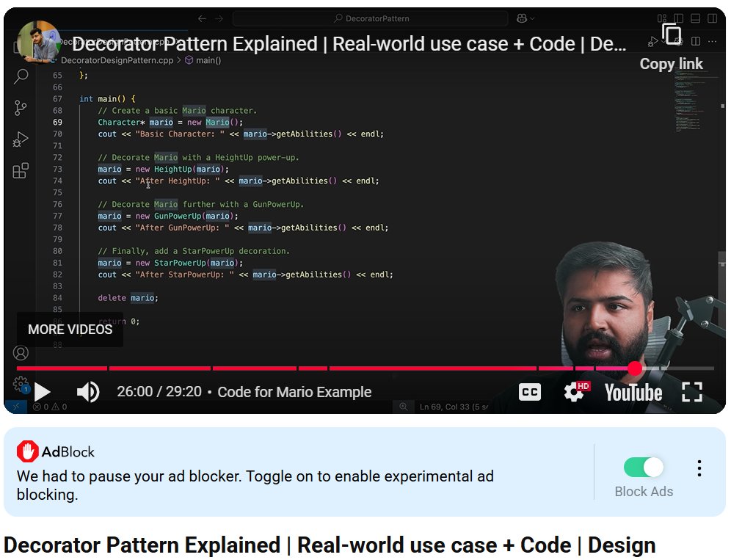Image resolution: width=731 pixels, height=560 pixels.
Task: Click the red progress bar scrubber knob
Action: 635,368
